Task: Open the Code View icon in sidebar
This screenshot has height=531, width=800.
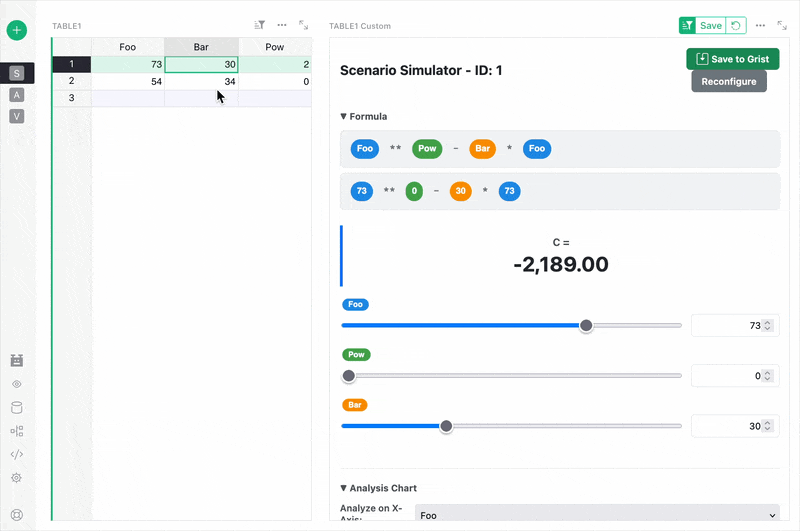Action: pos(17,454)
